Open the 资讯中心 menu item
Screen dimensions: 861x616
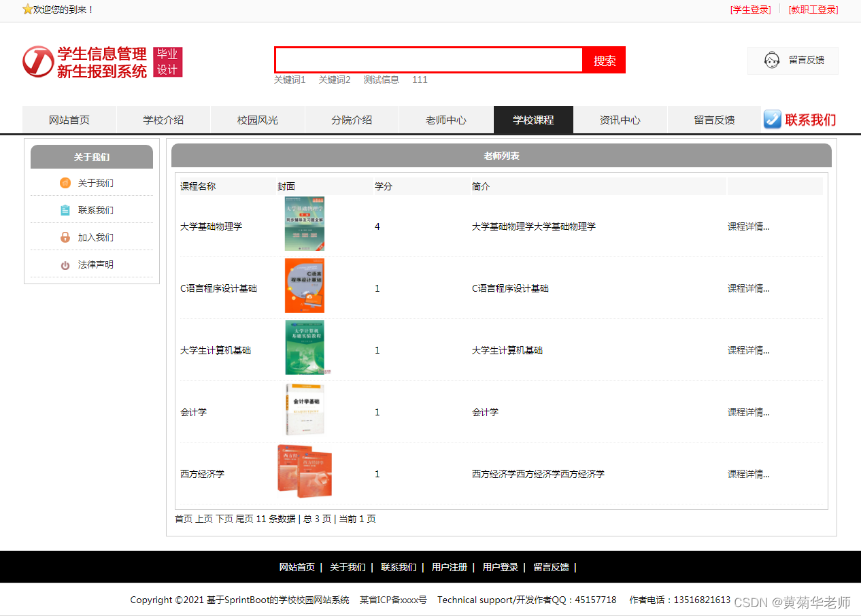(x=620, y=120)
